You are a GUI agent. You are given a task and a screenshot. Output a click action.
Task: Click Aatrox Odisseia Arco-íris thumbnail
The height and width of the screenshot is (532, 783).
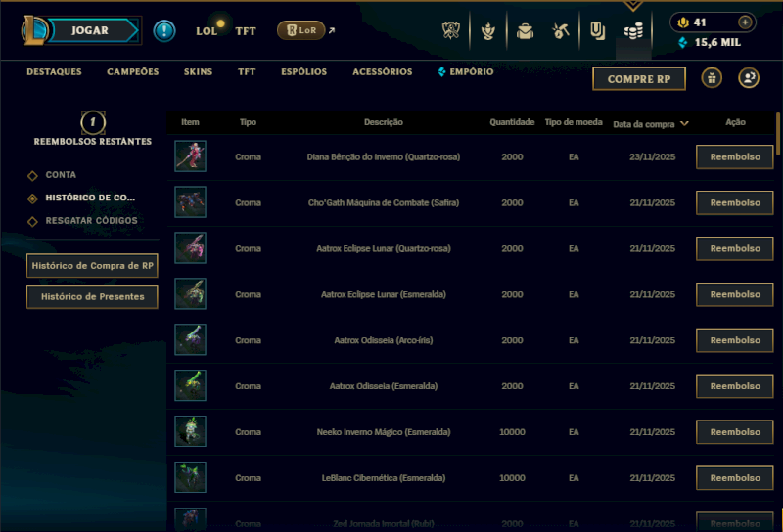190,340
